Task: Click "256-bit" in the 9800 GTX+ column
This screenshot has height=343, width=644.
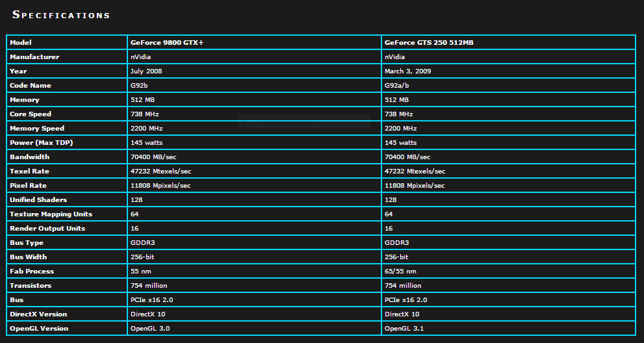Action: coord(142,257)
